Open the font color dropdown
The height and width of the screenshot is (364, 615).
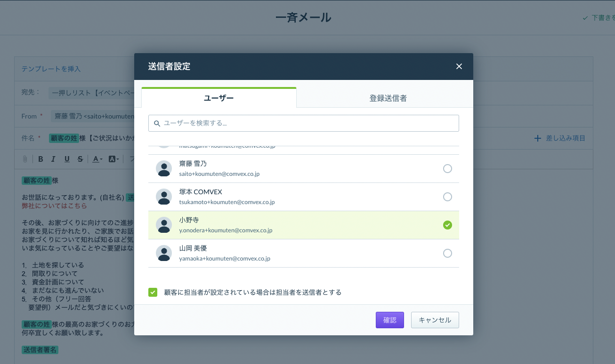[x=97, y=159]
